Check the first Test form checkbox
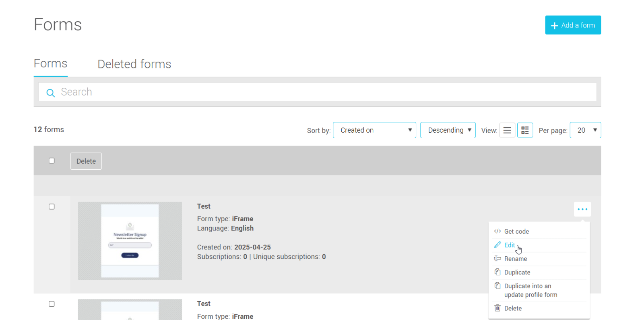The image size is (644, 320). 52,207
